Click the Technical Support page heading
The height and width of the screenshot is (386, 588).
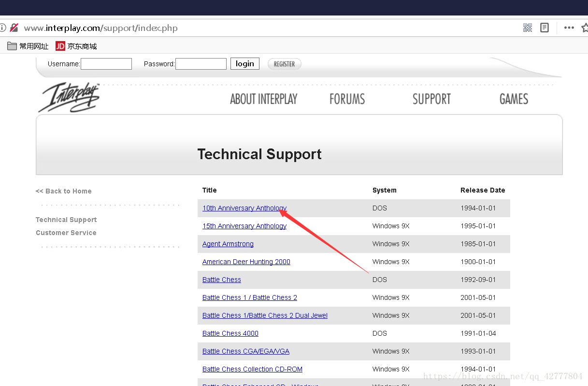tap(259, 154)
